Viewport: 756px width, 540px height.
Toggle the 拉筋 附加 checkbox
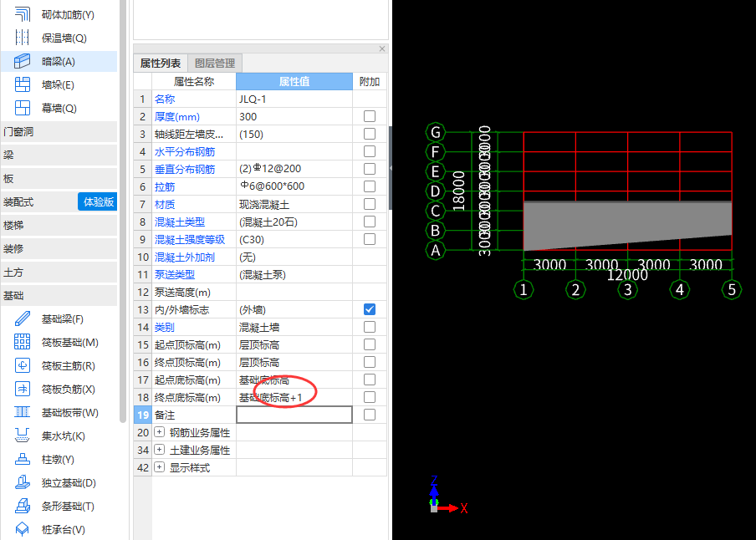point(370,186)
